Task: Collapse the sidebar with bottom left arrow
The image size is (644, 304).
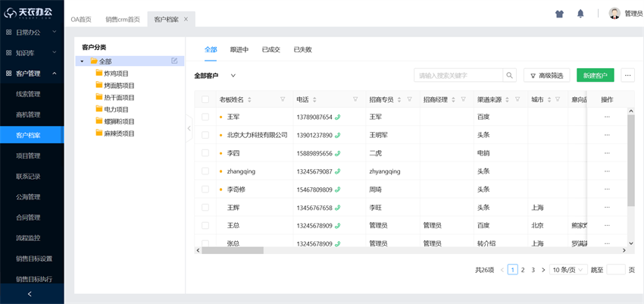Action: pyautogui.click(x=30, y=293)
